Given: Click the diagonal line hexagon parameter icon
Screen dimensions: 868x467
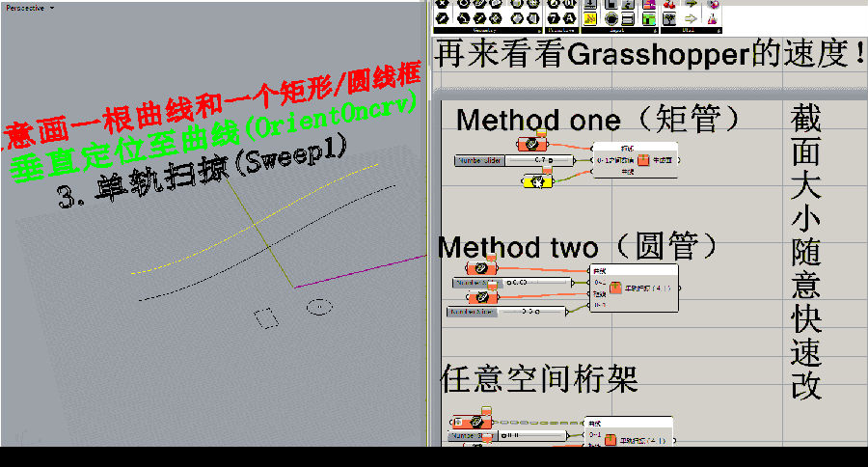Looking at the screenshot, I should coord(480,19).
